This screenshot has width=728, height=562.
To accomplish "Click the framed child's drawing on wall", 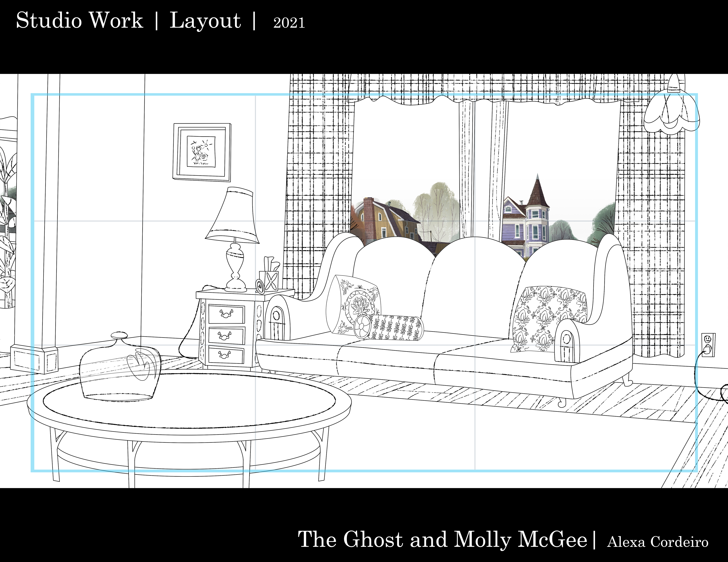I will point(202,152).
